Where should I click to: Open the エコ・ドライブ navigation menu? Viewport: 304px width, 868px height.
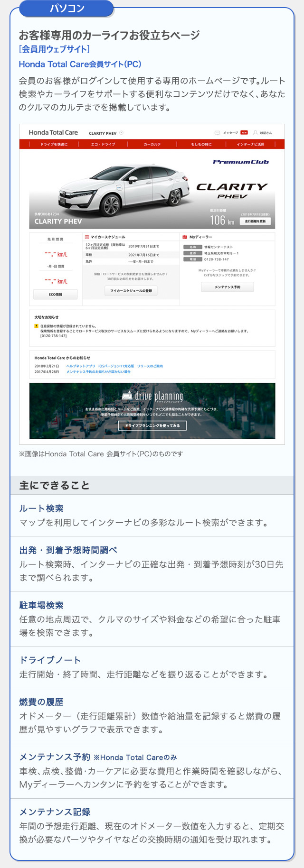[103, 144]
